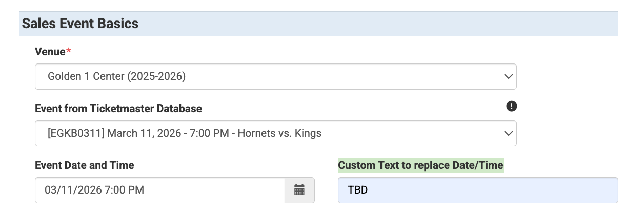Expand the Event from Ticketmaster Database dropdown
Screen dimensions: 644x212
(275, 133)
